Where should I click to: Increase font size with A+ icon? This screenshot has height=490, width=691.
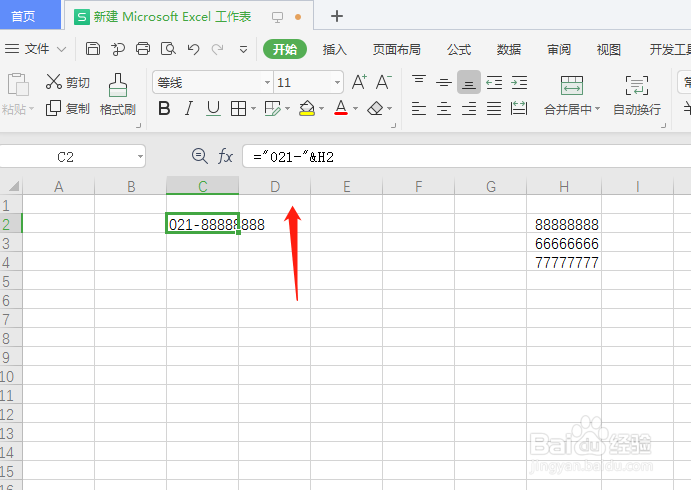359,82
